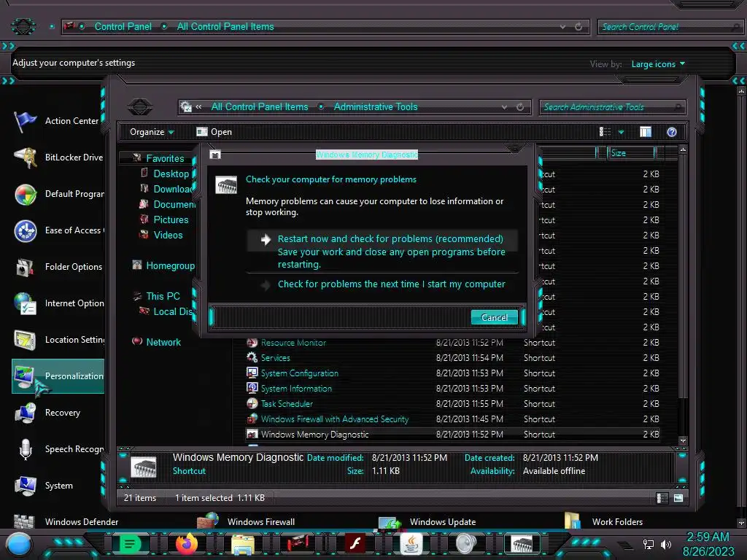Image resolution: width=747 pixels, height=560 pixels.
Task: Select the Resource Monitor shortcut
Action: click(293, 343)
